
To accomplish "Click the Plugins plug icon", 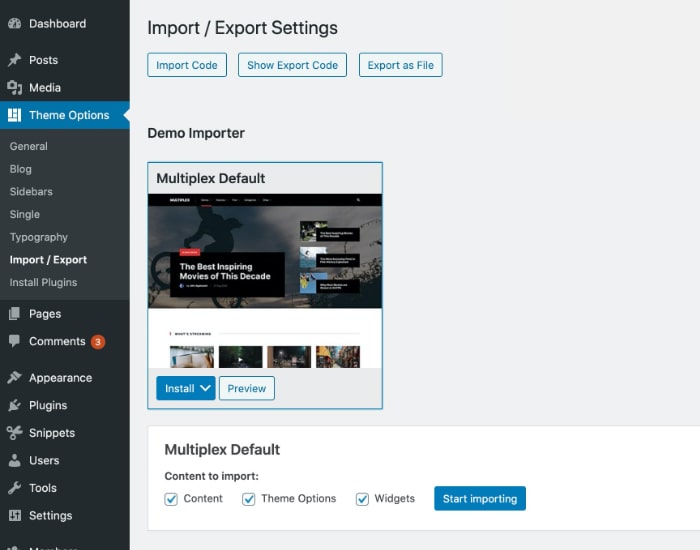I will point(14,405).
